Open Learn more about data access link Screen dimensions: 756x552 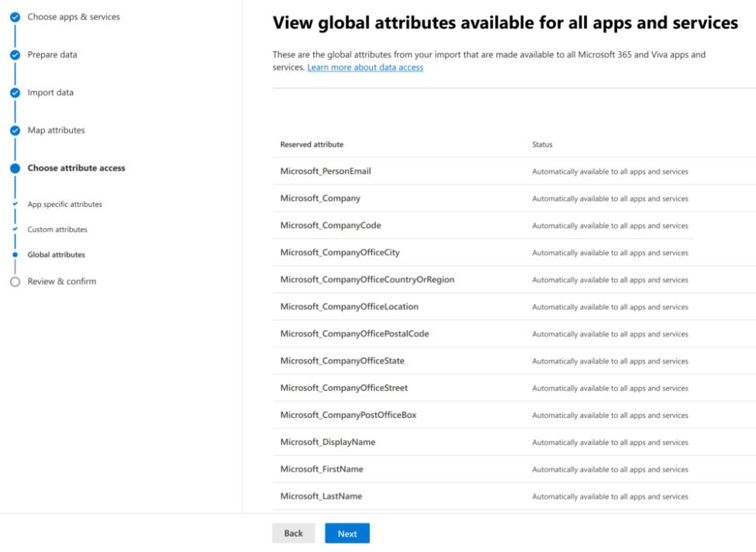pos(364,67)
